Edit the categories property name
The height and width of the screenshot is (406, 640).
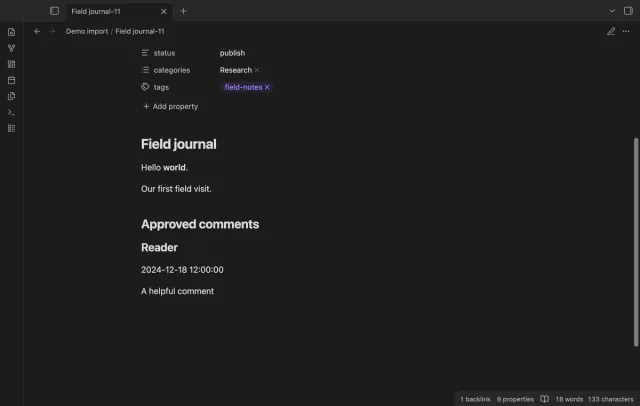click(x=172, y=70)
